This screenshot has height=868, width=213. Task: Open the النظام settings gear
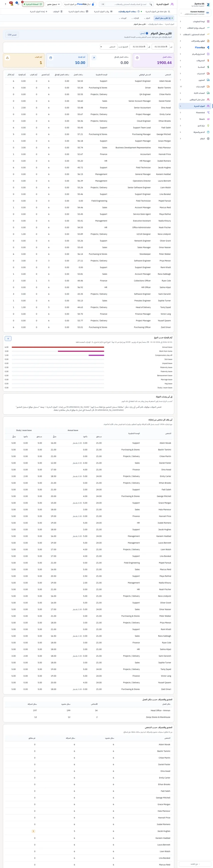click(x=208, y=139)
